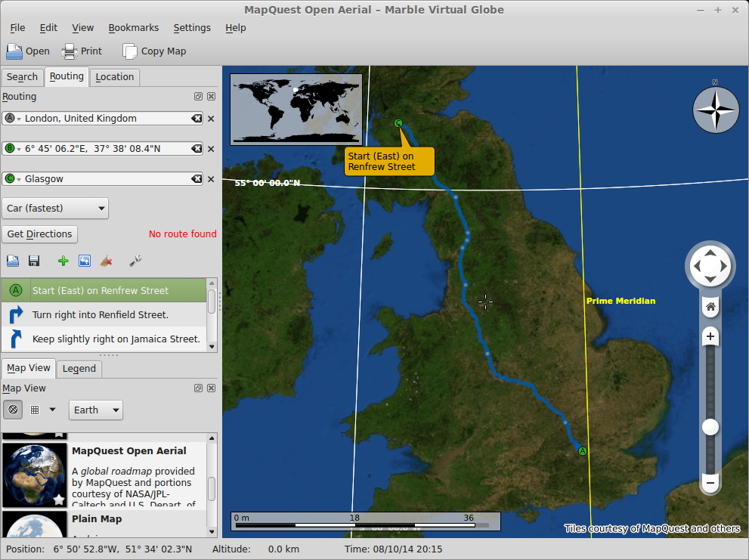Screen dimensions: 749x560
Task: Float the Routing panel
Action: (198, 97)
